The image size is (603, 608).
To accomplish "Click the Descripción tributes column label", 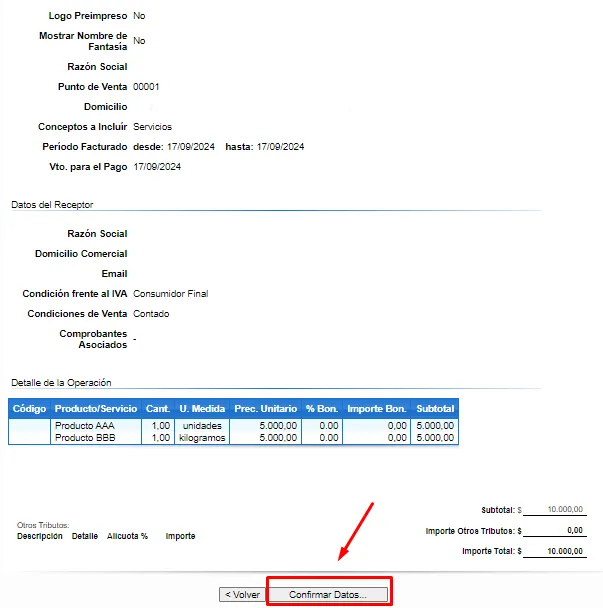I will coord(40,536).
